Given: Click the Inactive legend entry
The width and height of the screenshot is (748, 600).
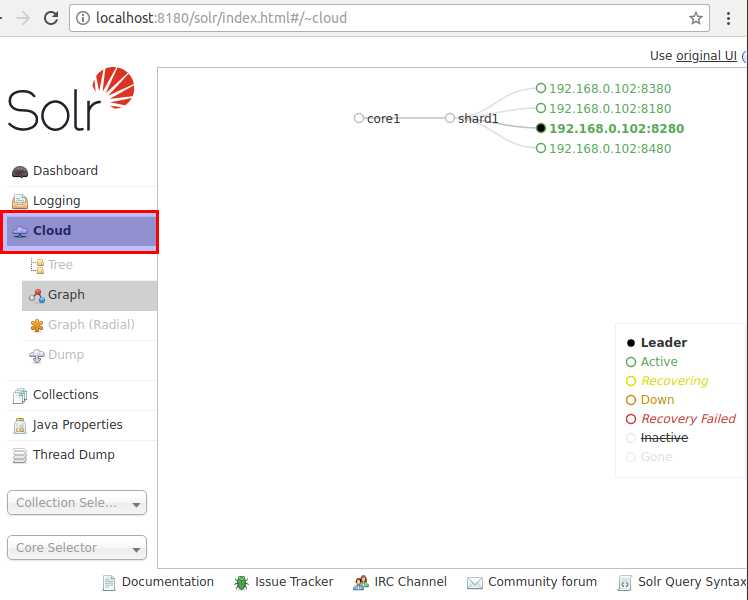Looking at the screenshot, I should pyautogui.click(x=657, y=438).
